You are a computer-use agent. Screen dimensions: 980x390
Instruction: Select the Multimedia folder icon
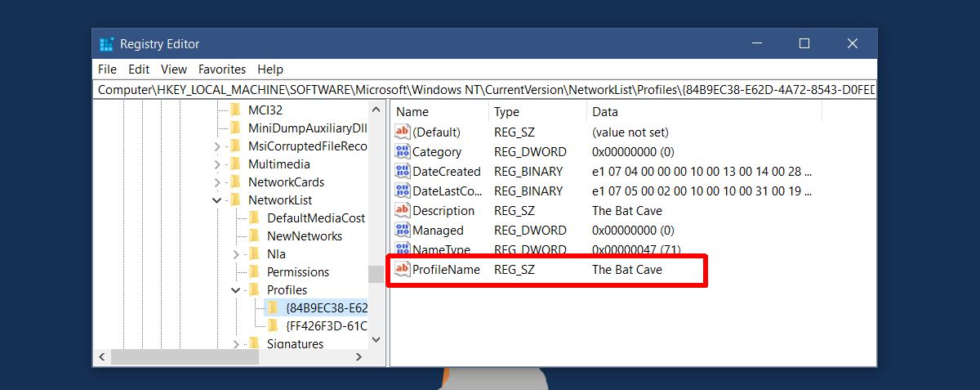click(x=235, y=164)
